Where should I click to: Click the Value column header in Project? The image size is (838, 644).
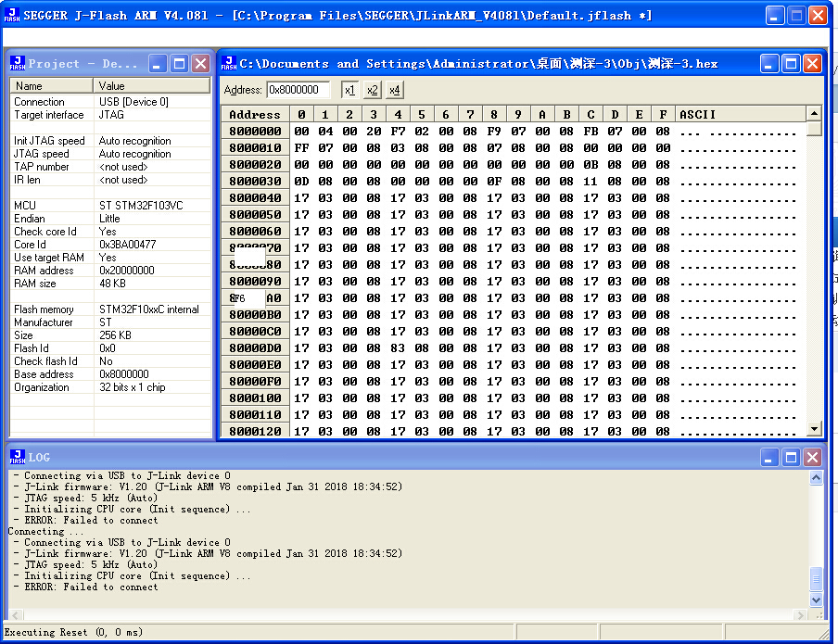pyautogui.click(x=152, y=85)
